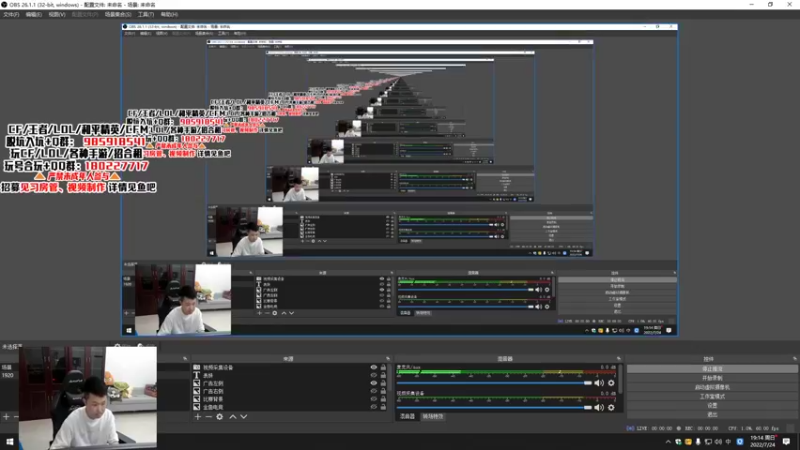This screenshot has width=800, height=450.
Task: Remove the selected source with the minus icon
Action: coord(208,416)
